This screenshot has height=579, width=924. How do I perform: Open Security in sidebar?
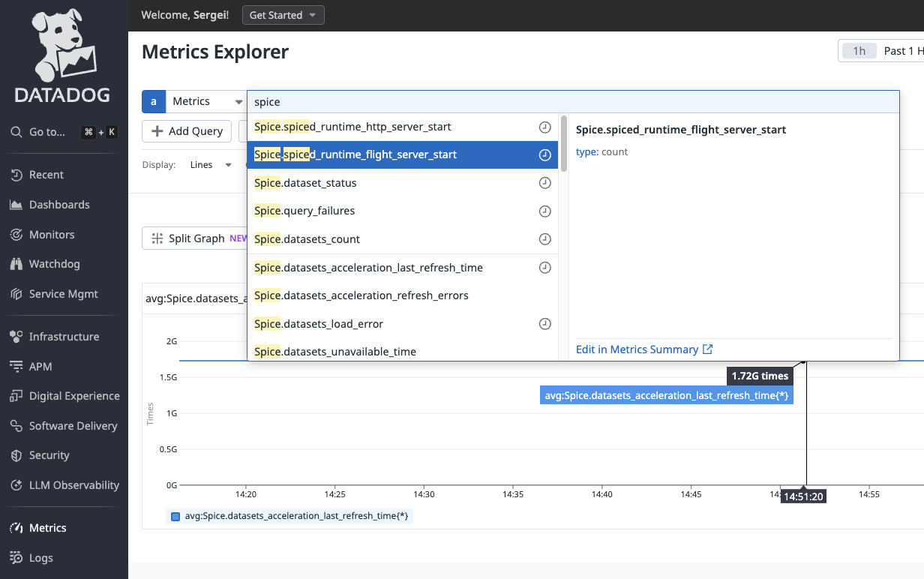click(x=49, y=455)
